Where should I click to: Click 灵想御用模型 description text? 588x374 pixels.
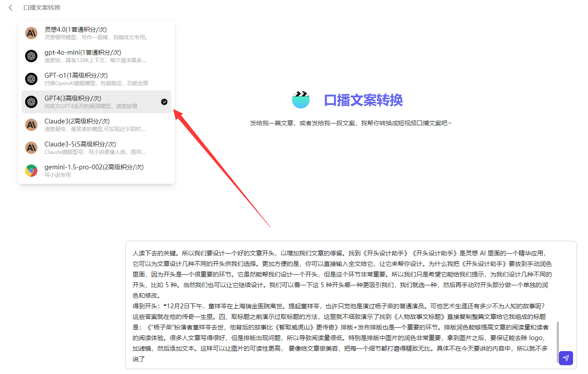(x=96, y=37)
